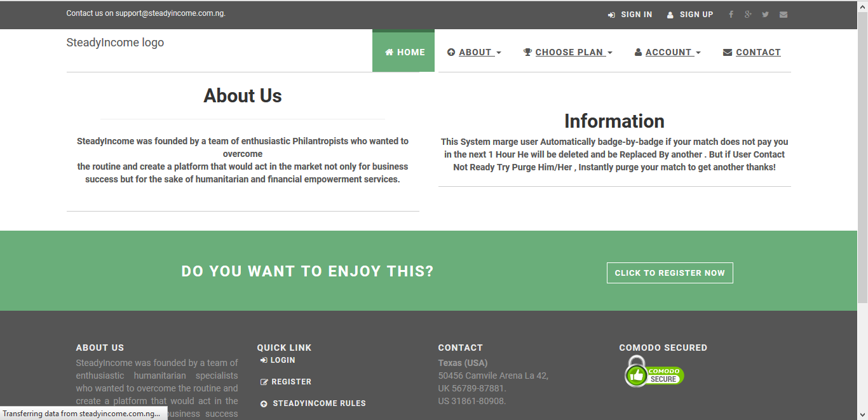Expand the CHOOSE PLAN dropdown caret
Image resolution: width=868 pixels, height=420 pixels.
click(610, 53)
